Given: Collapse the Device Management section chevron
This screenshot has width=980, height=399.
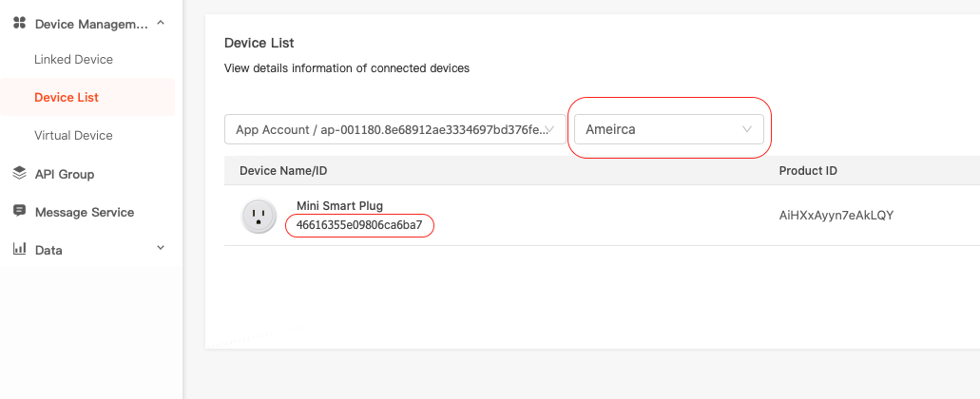Looking at the screenshot, I should coord(161,23).
